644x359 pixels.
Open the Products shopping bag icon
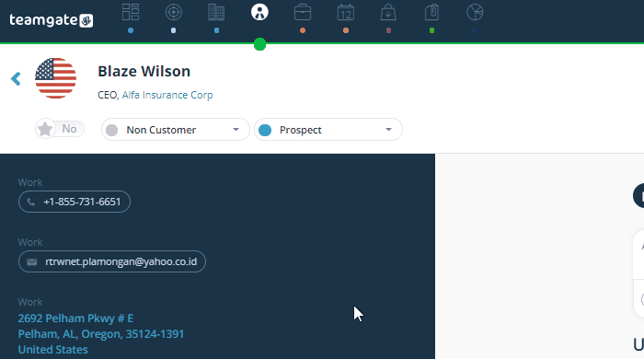pyautogui.click(x=388, y=12)
